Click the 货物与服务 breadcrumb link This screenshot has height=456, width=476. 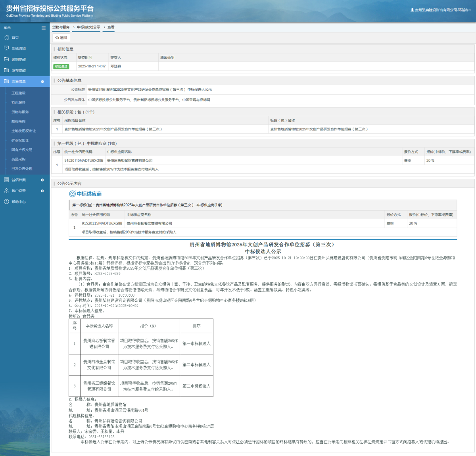[61, 27]
